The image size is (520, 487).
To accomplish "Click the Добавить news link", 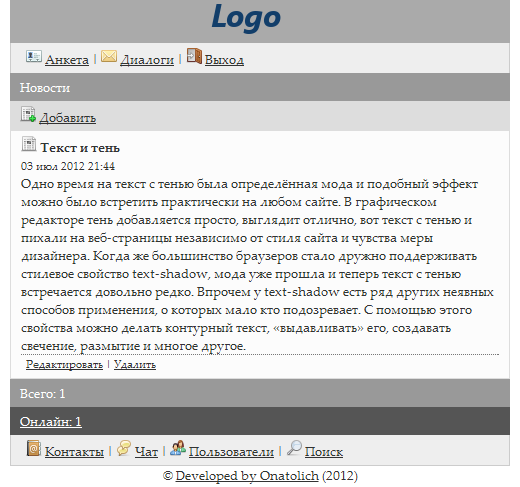I will click(x=68, y=118).
